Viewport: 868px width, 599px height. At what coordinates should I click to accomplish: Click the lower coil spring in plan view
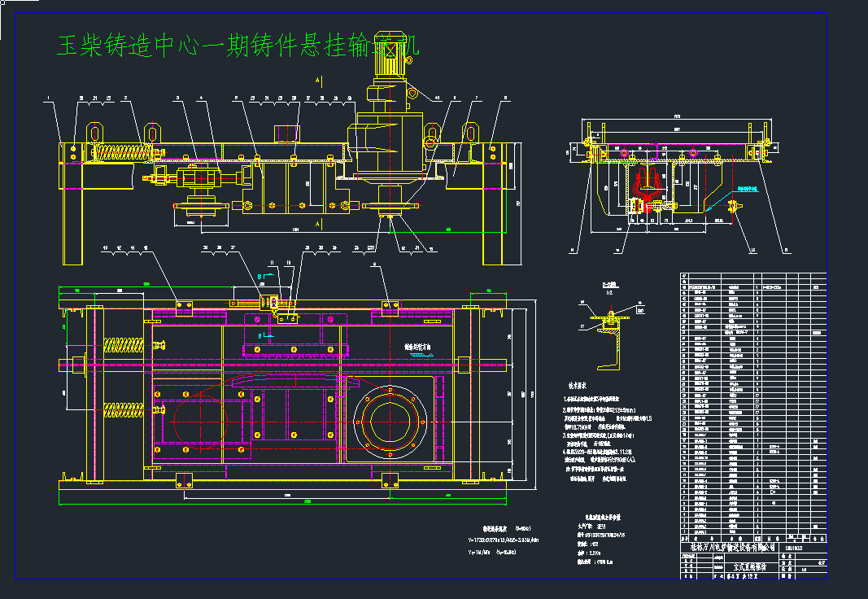coord(124,408)
